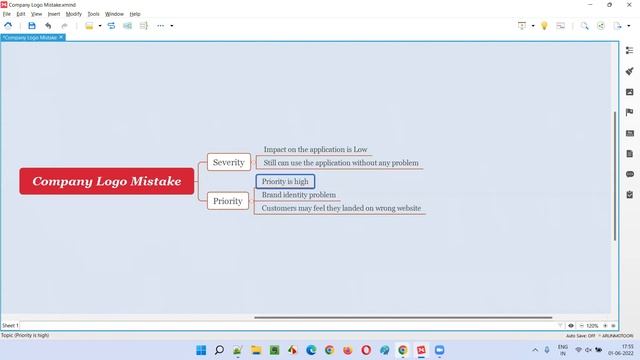The width and height of the screenshot is (640, 360).
Task: Click the Home icon in the toolbar
Action: tap(8, 26)
